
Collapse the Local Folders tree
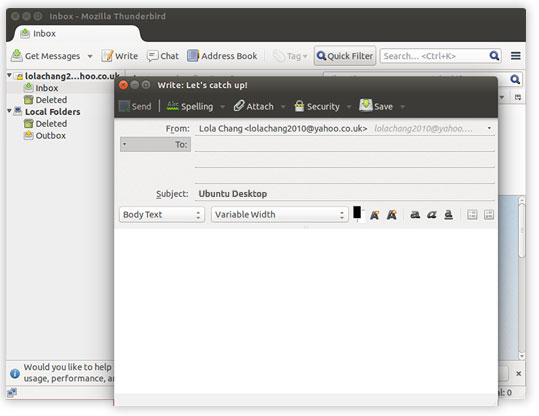(9, 111)
